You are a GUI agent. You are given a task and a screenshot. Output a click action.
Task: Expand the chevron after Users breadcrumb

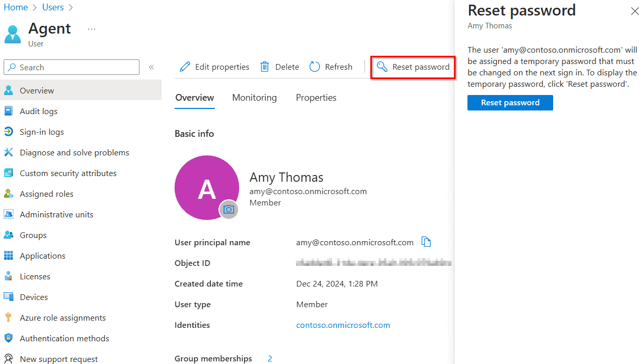[x=71, y=7]
